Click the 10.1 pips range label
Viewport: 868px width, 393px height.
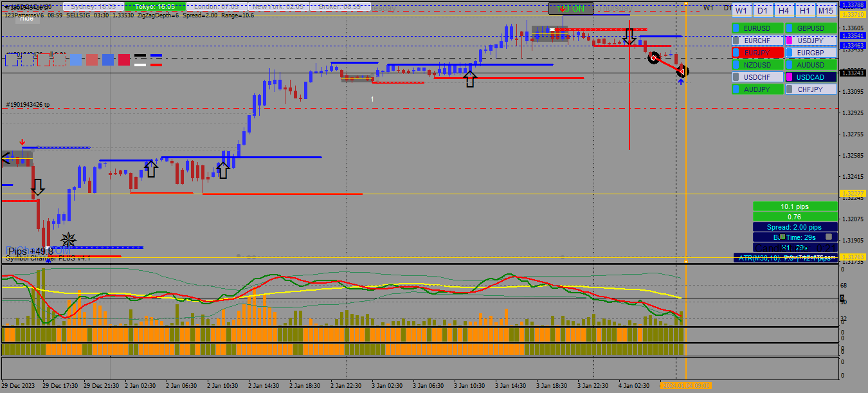pos(795,206)
